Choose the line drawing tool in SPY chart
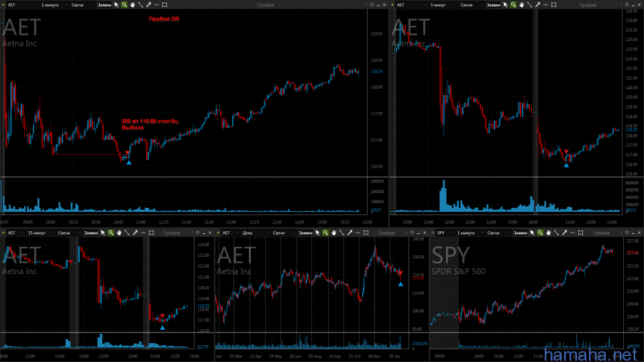Viewport: 644px width, 362px height. click(557, 233)
